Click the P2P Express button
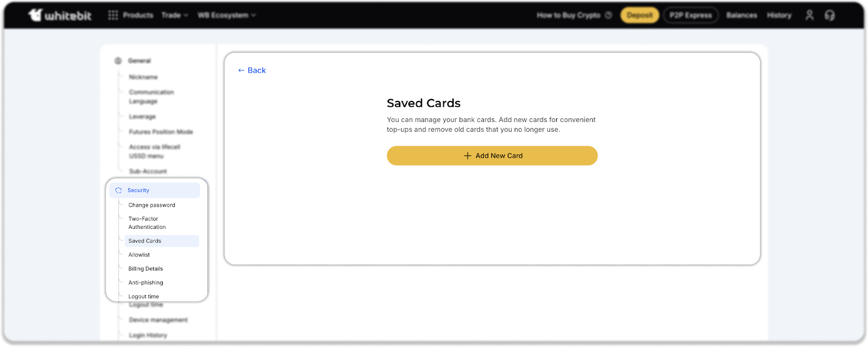 click(x=691, y=15)
